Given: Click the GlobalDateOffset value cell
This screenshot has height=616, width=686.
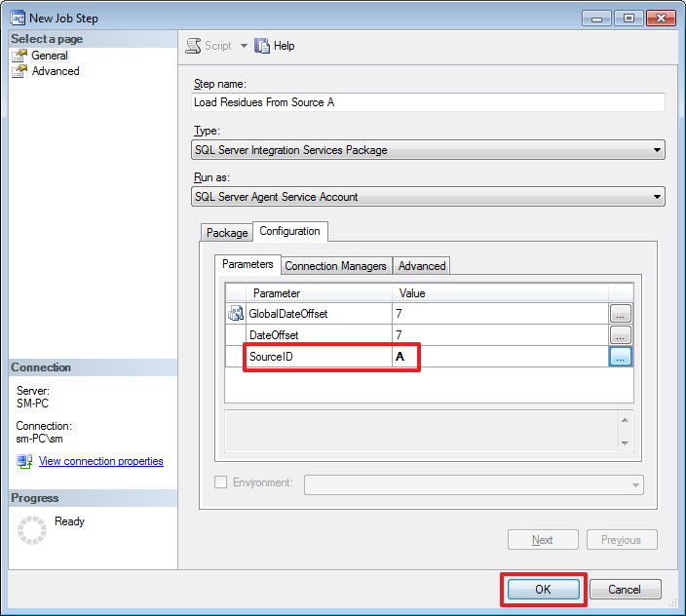Looking at the screenshot, I should pos(500,314).
